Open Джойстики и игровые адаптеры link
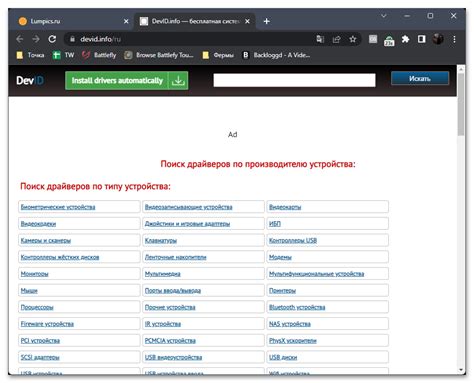This screenshot has height=383, width=474. click(187, 224)
